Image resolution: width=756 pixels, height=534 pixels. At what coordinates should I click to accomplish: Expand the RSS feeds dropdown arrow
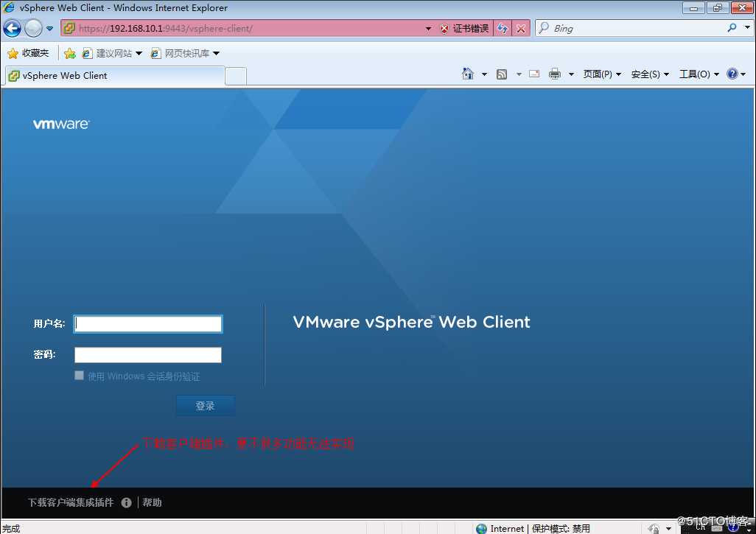click(519, 74)
